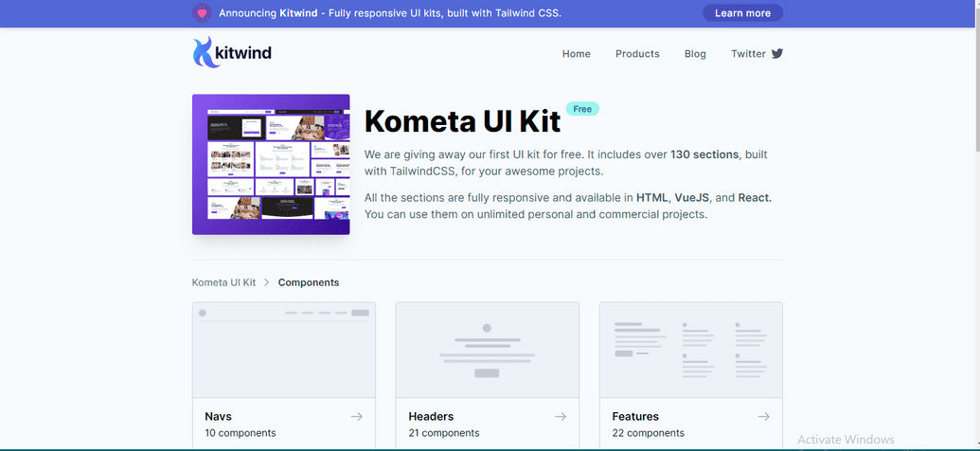Click the arrow on the Features card
Viewport: 980px width, 451px height.
[x=764, y=417]
